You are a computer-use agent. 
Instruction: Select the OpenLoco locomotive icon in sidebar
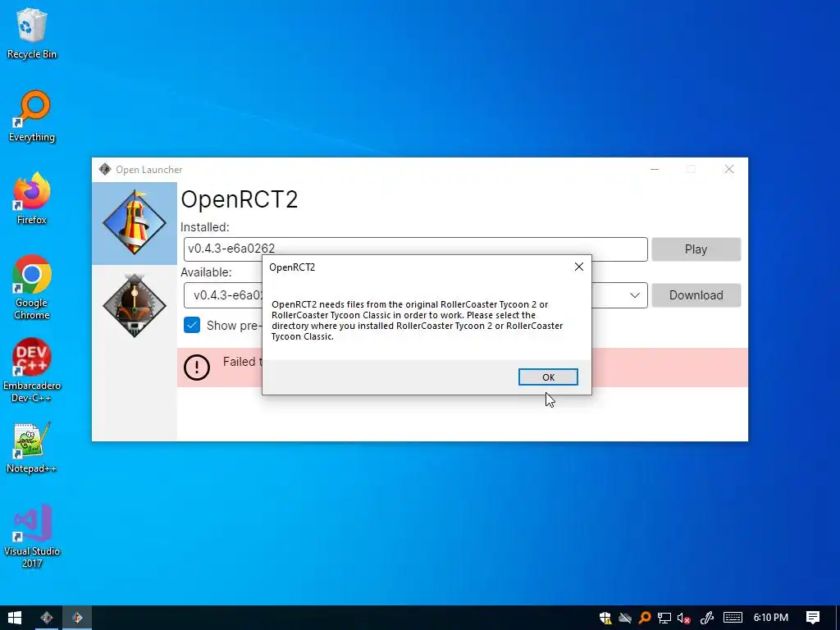coord(135,305)
